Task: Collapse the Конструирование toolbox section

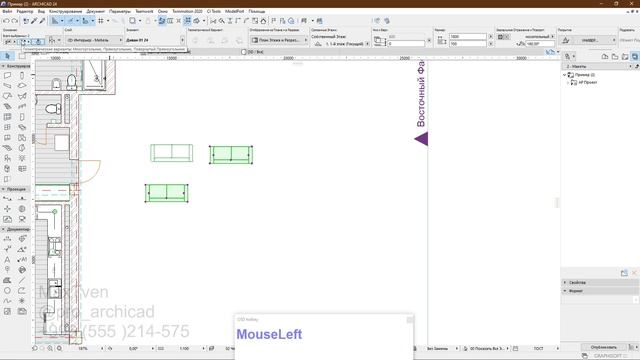Action: pyautogui.click(x=3, y=66)
